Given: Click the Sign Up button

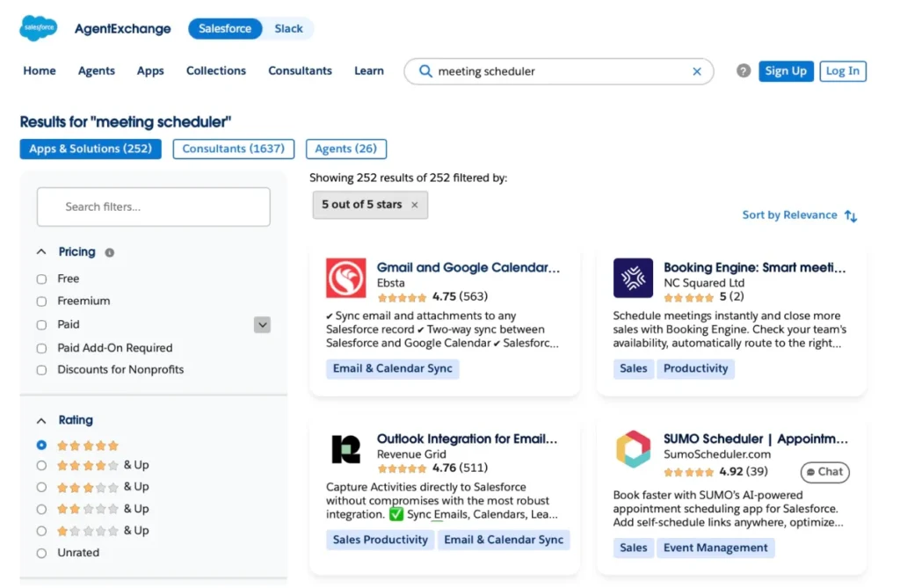Looking at the screenshot, I should click(x=785, y=71).
